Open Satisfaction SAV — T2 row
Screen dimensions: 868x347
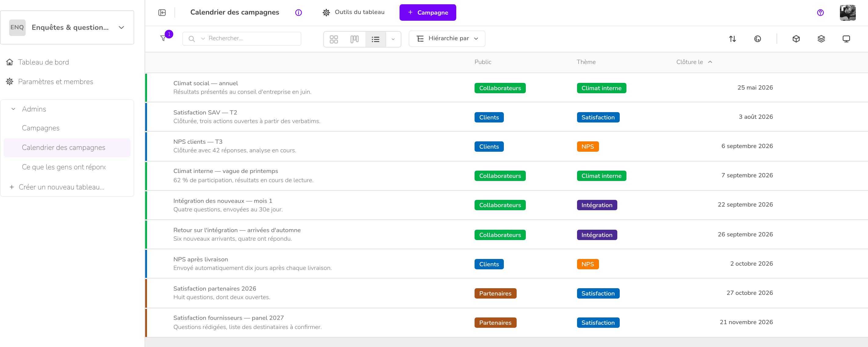tap(506, 117)
